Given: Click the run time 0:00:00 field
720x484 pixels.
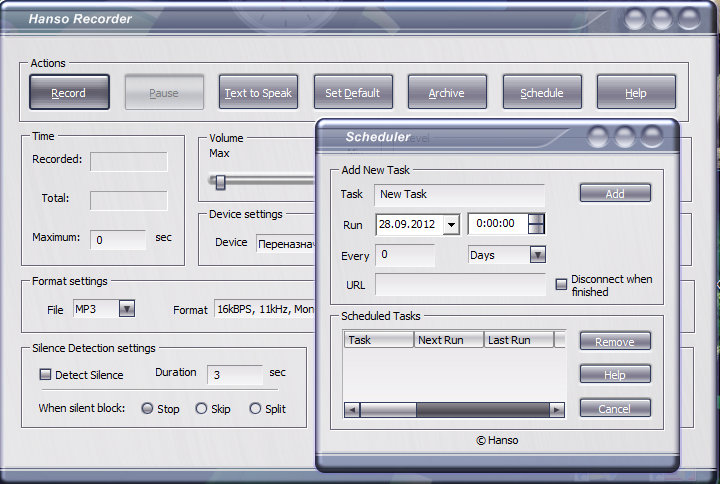Looking at the screenshot, I should coord(498,224).
